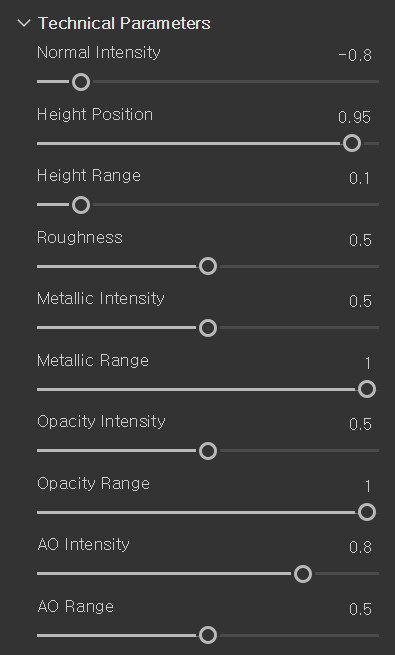This screenshot has height=655, width=395.
Task: Select the Height Position value 0.95
Action: tap(354, 117)
